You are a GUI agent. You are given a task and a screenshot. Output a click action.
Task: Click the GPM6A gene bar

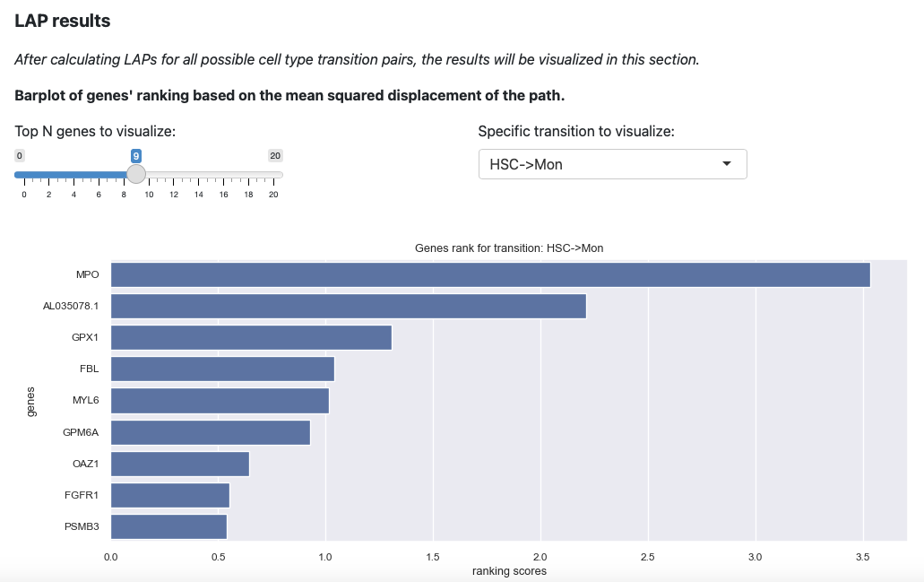(x=211, y=432)
